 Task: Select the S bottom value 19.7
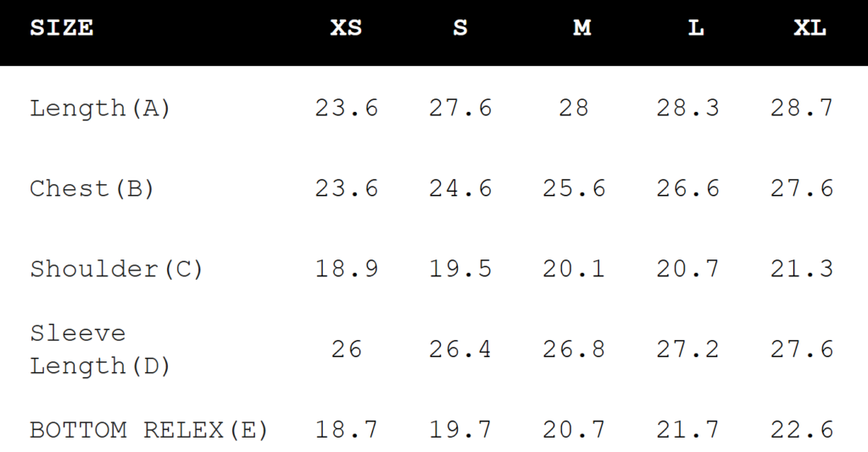[x=460, y=430]
